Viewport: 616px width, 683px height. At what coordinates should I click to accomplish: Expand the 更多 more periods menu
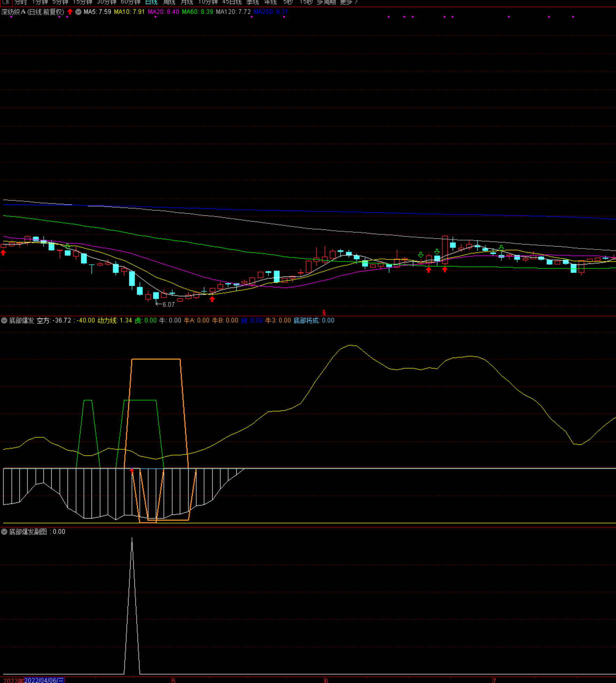pos(349,2)
